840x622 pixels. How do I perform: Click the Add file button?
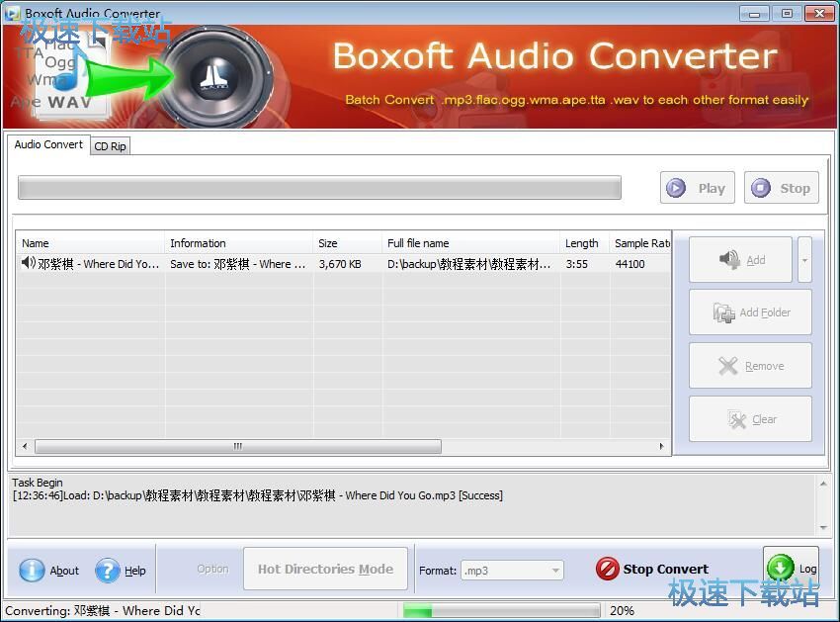click(740, 259)
